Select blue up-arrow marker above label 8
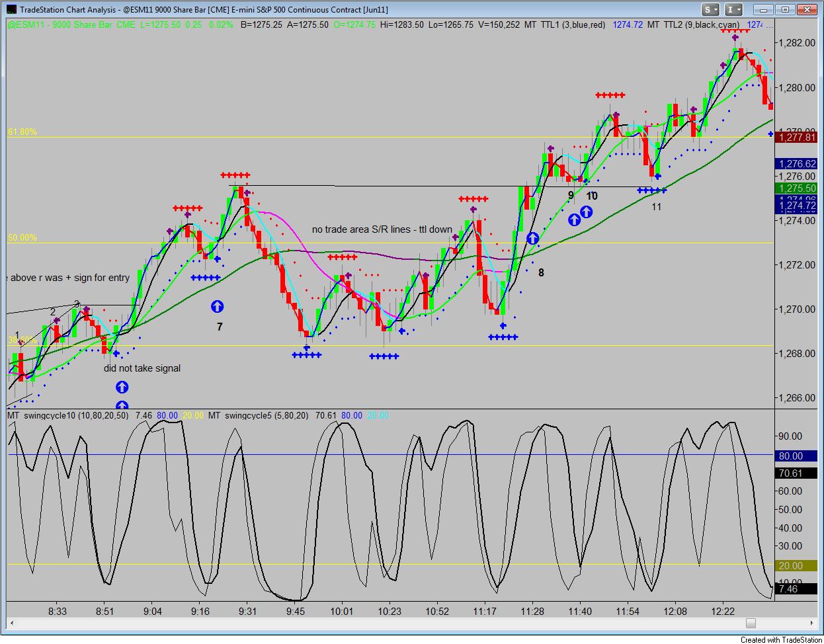This screenshot has width=824, height=644. tap(532, 239)
